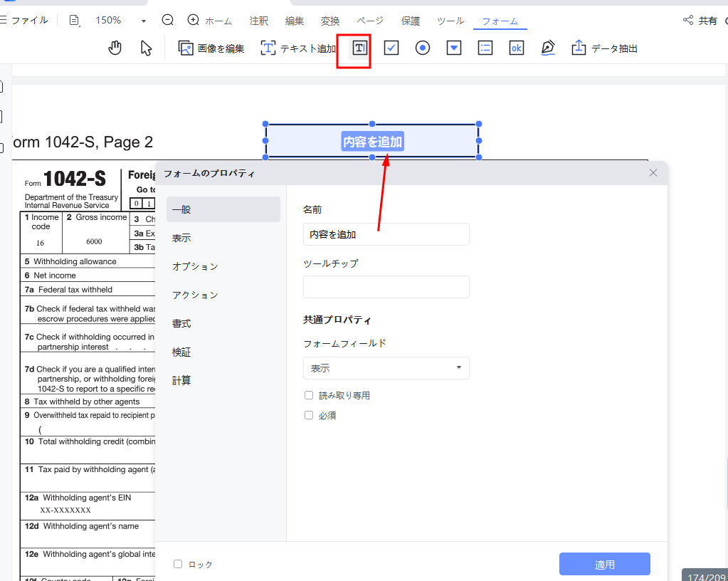This screenshot has height=581, width=728.
Task: Select the arrow Select tool
Action: tap(147, 48)
